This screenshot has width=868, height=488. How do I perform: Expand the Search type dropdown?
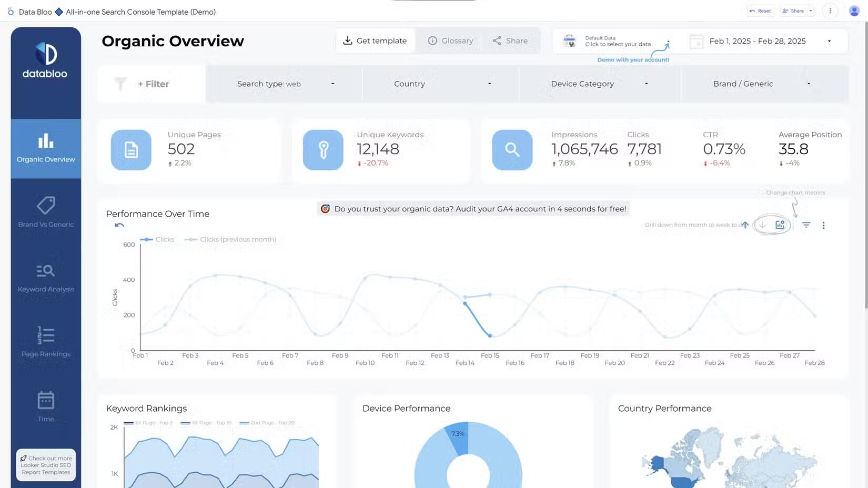[285, 84]
